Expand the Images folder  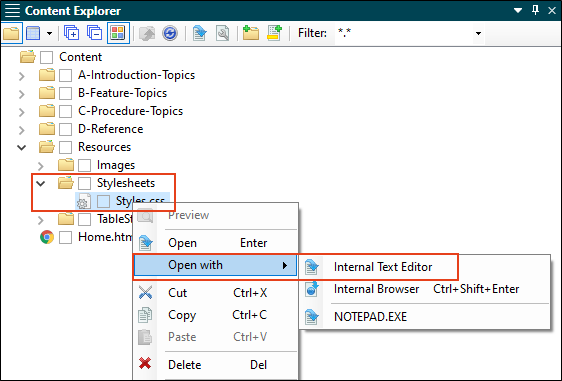point(41,166)
